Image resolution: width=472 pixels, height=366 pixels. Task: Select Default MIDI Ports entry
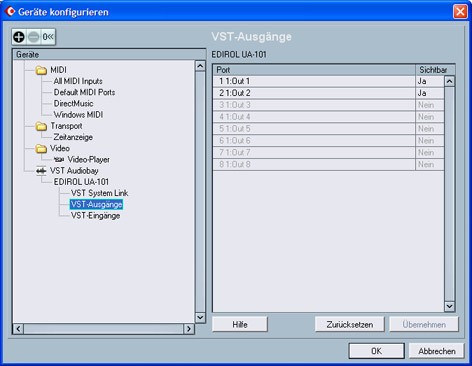[x=84, y=92]
